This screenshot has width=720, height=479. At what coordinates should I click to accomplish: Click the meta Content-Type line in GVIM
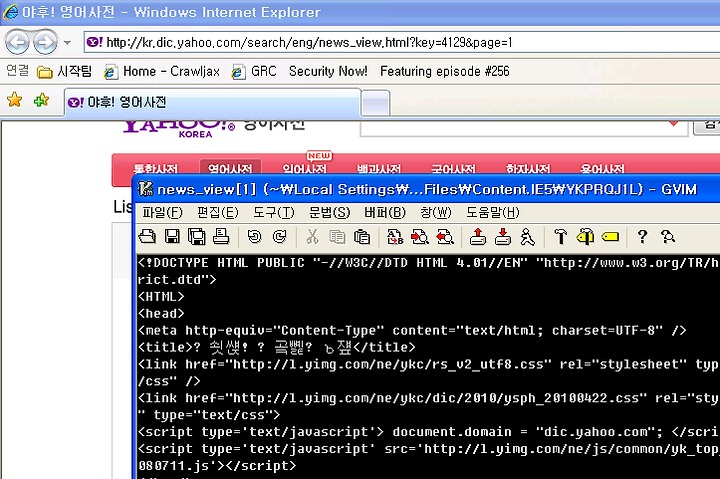coord(412,331)
